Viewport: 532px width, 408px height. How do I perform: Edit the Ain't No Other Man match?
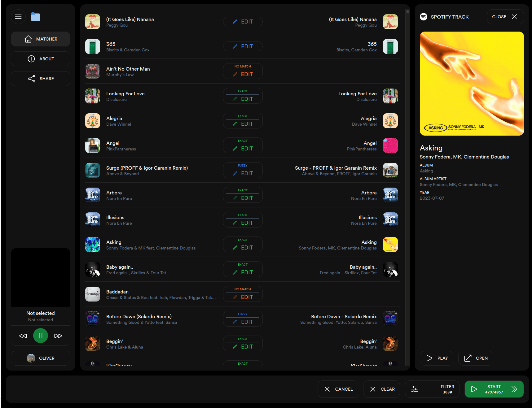point(243,71)
